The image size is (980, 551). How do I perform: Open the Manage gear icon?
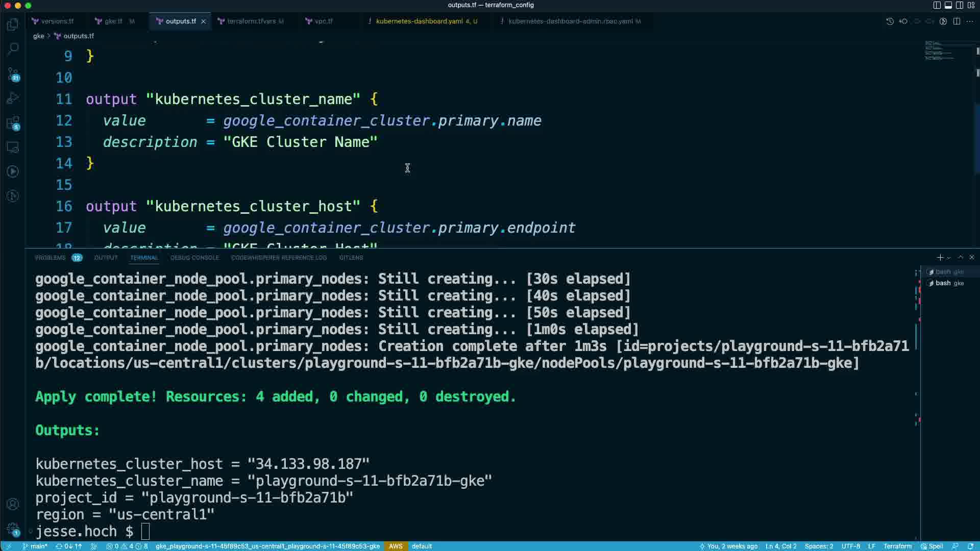click(x=13, y=529)
